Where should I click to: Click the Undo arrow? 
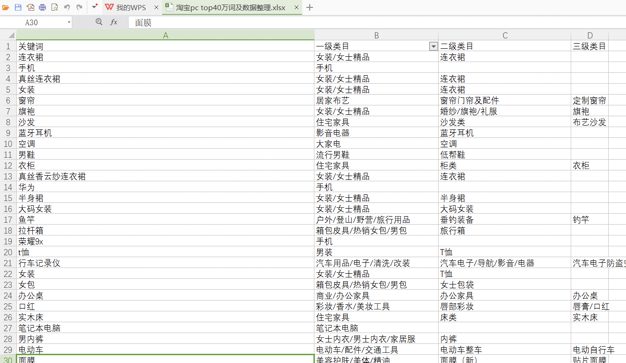coord(67,7)
